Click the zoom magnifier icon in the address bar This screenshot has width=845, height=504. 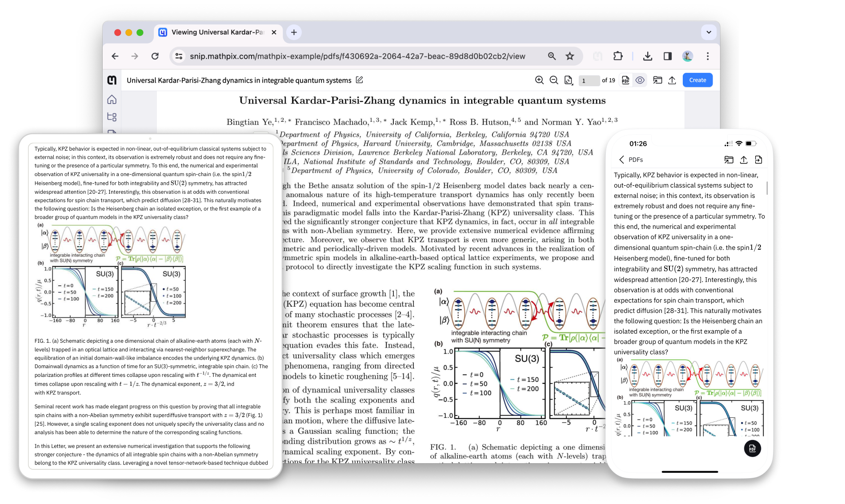552,56
